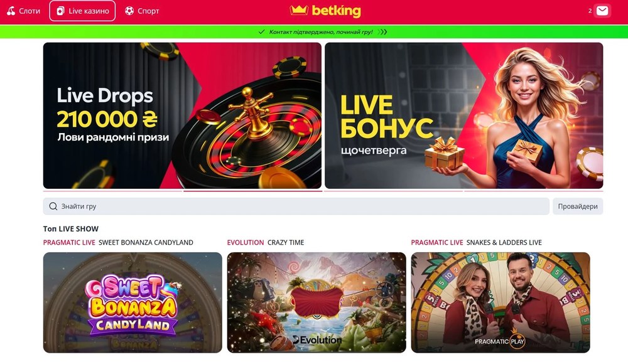Click the EVOLUTION provider link
628x364 pixels.
(246, 242)
